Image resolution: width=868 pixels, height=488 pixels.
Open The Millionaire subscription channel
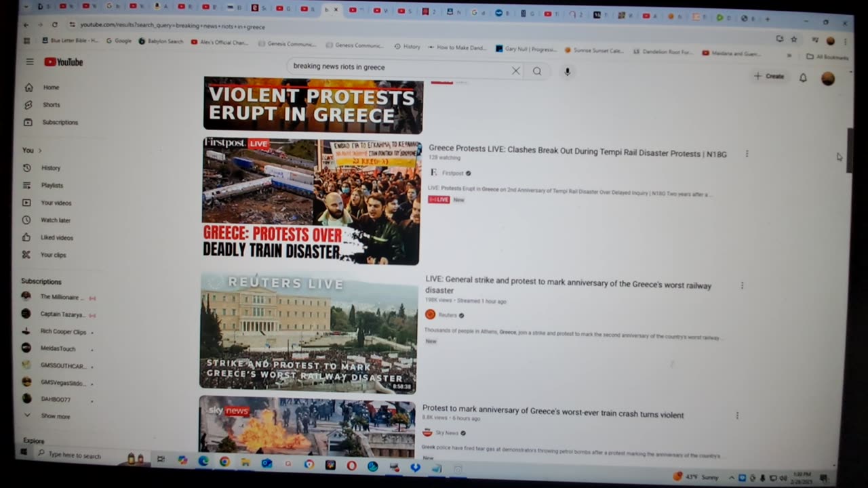click(58, 297)
